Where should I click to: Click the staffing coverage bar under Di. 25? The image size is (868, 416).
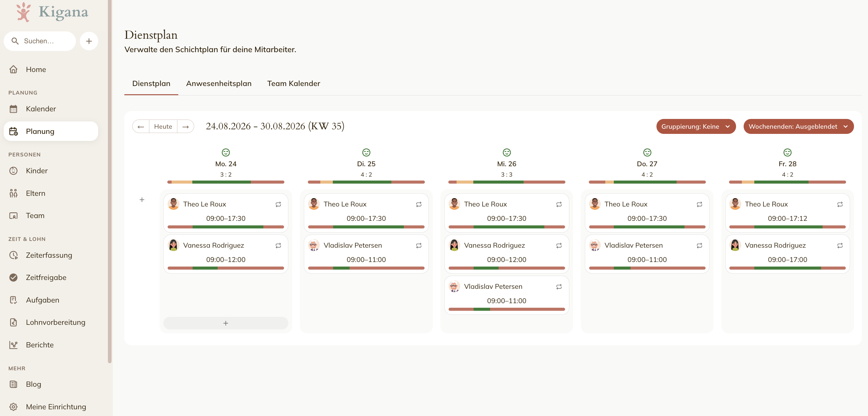pos(366,182)
